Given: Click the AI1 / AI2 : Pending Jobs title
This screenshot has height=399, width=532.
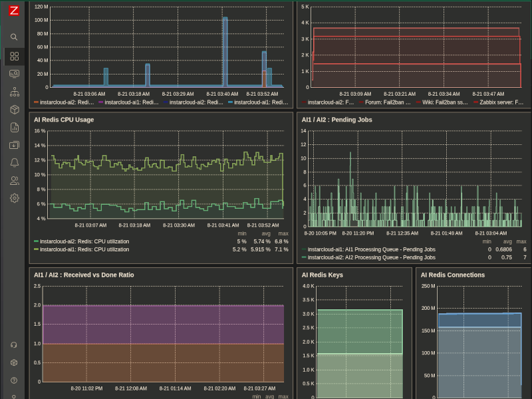Looking at the screenshot, I should pos(337,120).
